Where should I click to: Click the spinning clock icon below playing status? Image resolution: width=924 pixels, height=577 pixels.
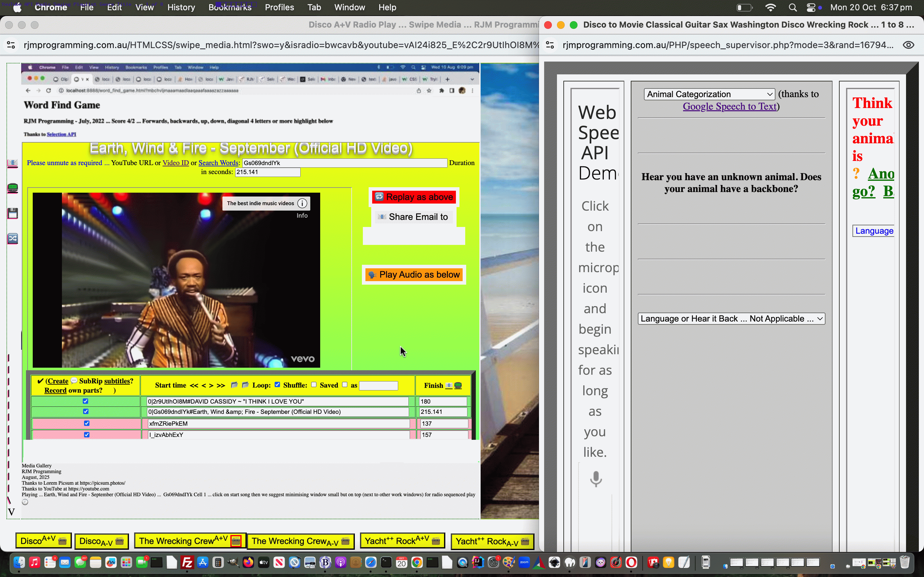coord(25,502)
